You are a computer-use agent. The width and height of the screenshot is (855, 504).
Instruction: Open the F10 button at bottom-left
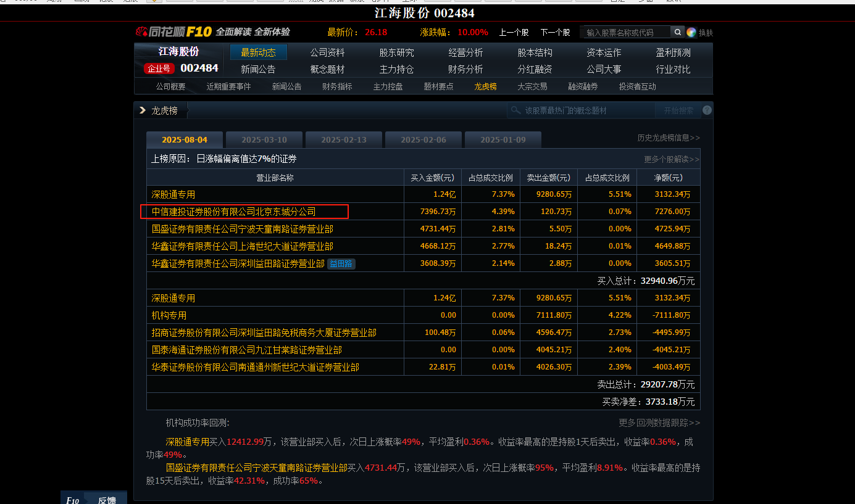click(72, 500)
